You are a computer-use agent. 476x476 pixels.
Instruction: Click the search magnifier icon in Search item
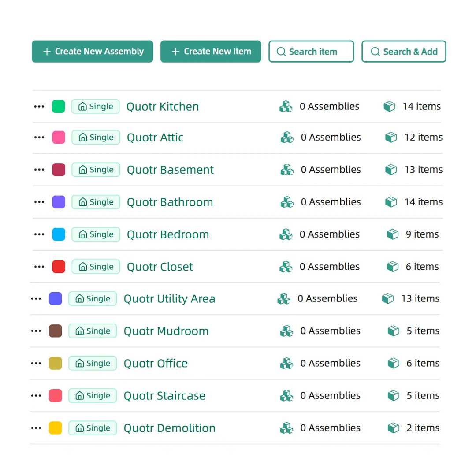[281, 52]
